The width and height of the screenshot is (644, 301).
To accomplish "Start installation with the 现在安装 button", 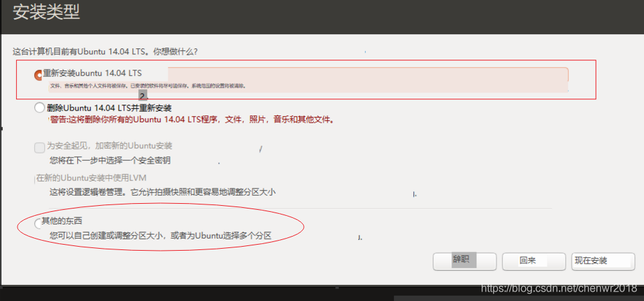I will tap(603, 261).
